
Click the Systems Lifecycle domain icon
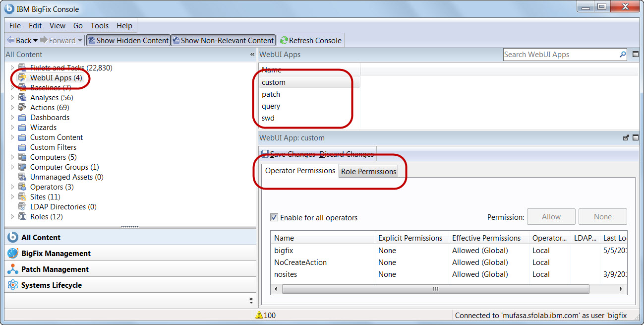point(13,285)
